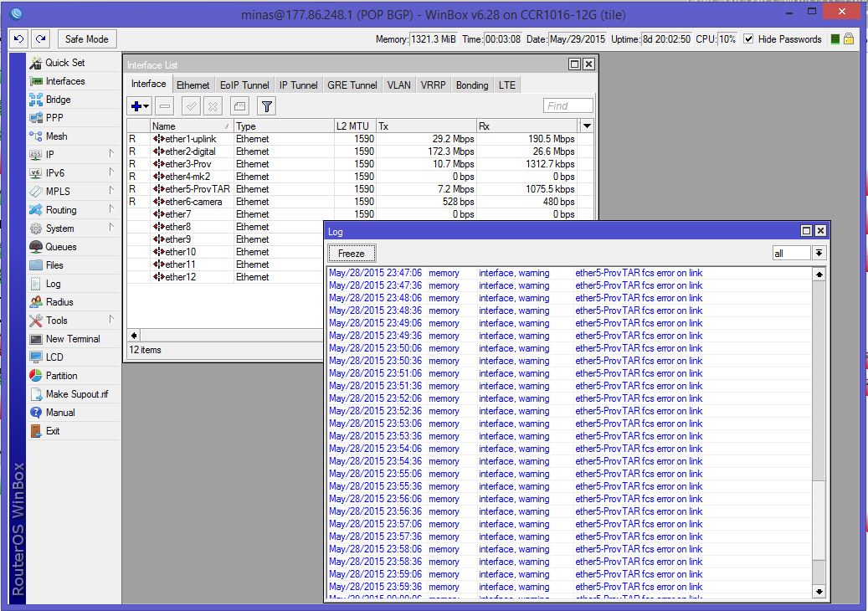Toggle the Safe Mode button
This screenshot has height=611, width=868.
click(x=86, y=39)
